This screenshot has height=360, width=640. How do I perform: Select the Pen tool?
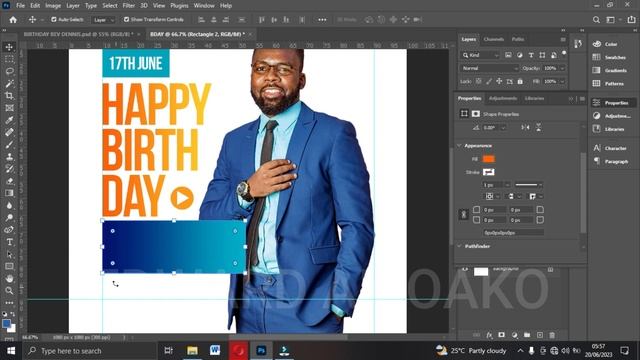(x=9, y=230)
